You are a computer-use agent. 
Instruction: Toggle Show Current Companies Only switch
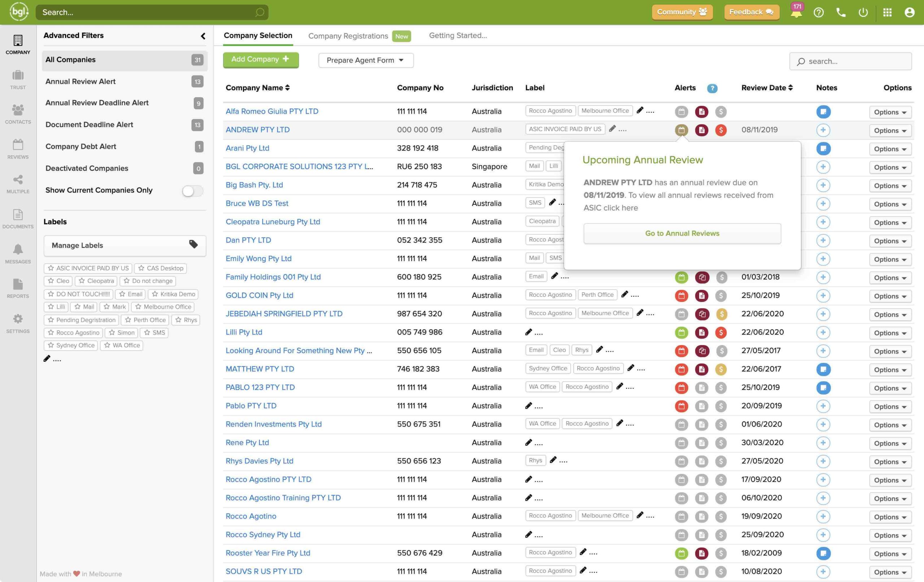[x=192, y=191]
